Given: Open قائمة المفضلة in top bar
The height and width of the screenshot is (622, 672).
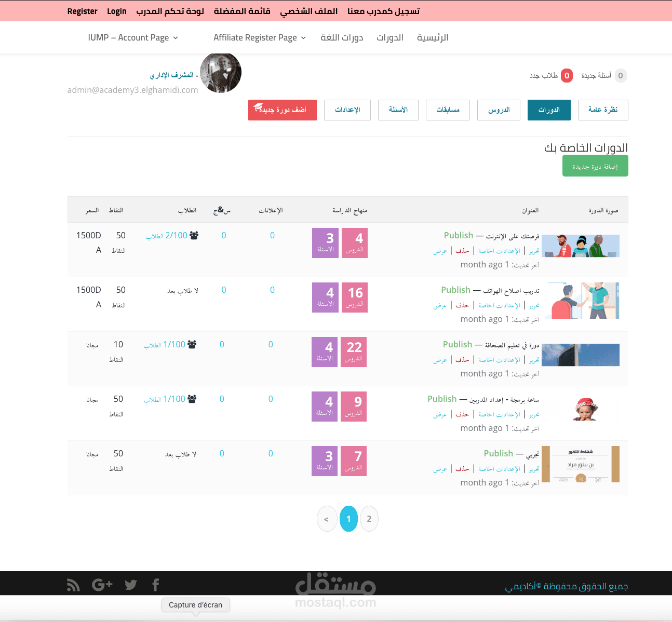Looking at the screenshot, I should coord(242,11).
